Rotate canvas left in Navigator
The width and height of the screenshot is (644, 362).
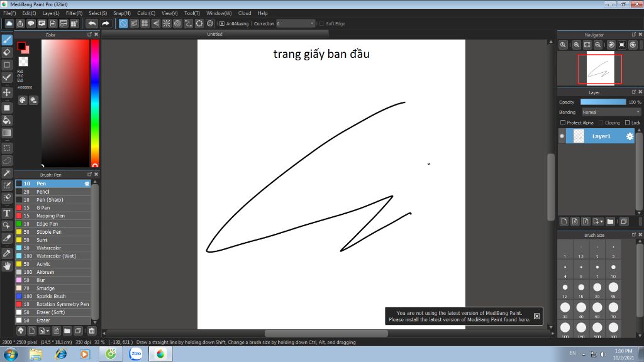click(x=611, y=45)
